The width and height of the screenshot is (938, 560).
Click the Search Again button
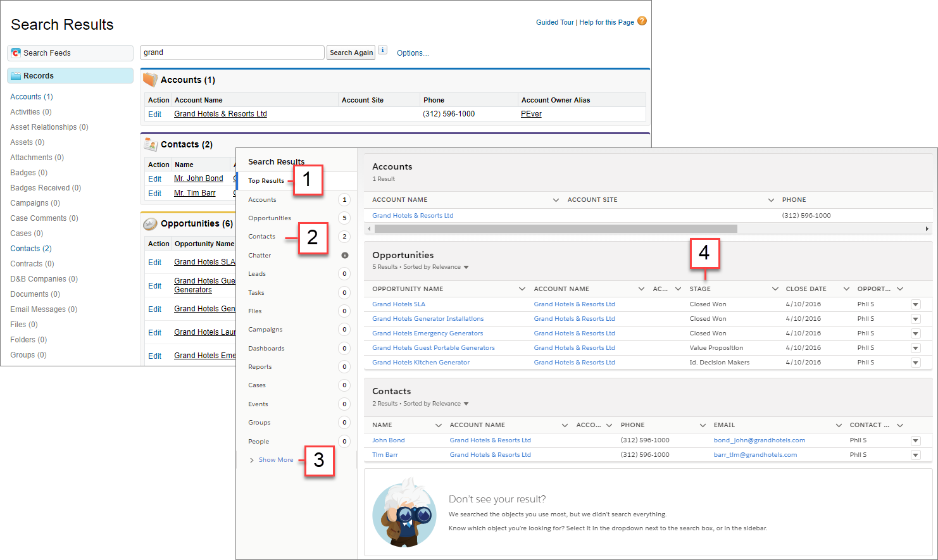click(351, 53)
